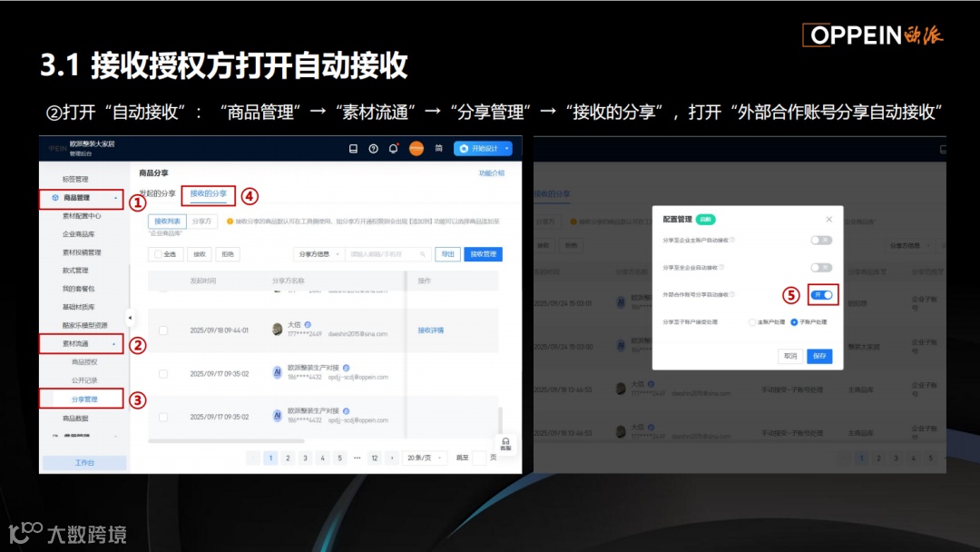The height and width of the screenshot is (552, 980).
Task: Check the last 2025/09/17 09:35:02 row checkbox
Action: pos(163,417)
